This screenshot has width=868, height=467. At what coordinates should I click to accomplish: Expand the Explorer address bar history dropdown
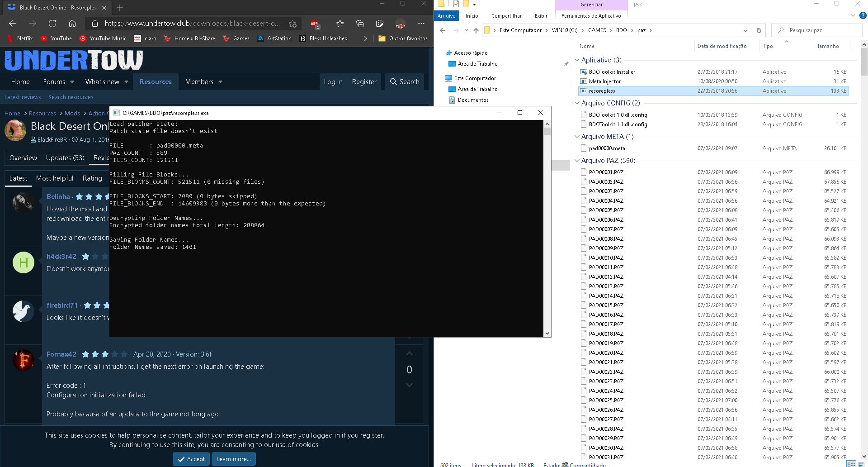coord(745,30)
